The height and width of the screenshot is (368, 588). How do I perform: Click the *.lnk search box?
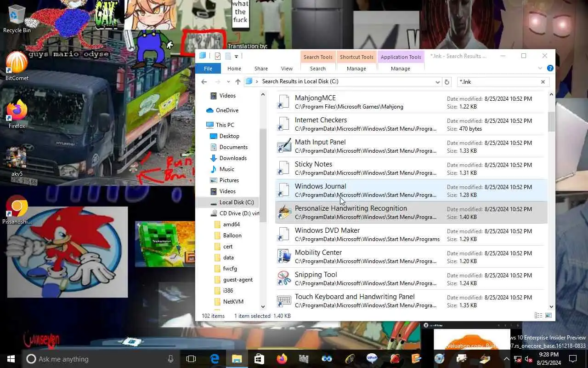(x=498, y=82)
